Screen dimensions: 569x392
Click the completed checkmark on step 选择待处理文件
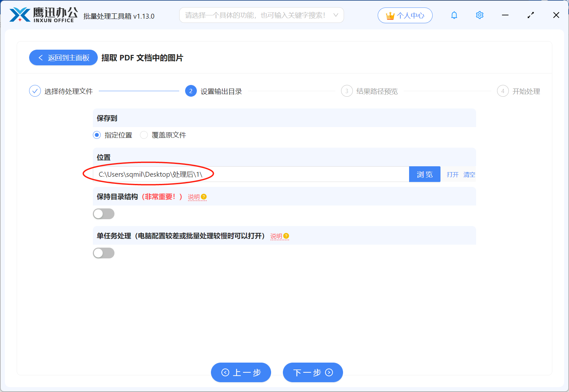click(x=35, y=91)
